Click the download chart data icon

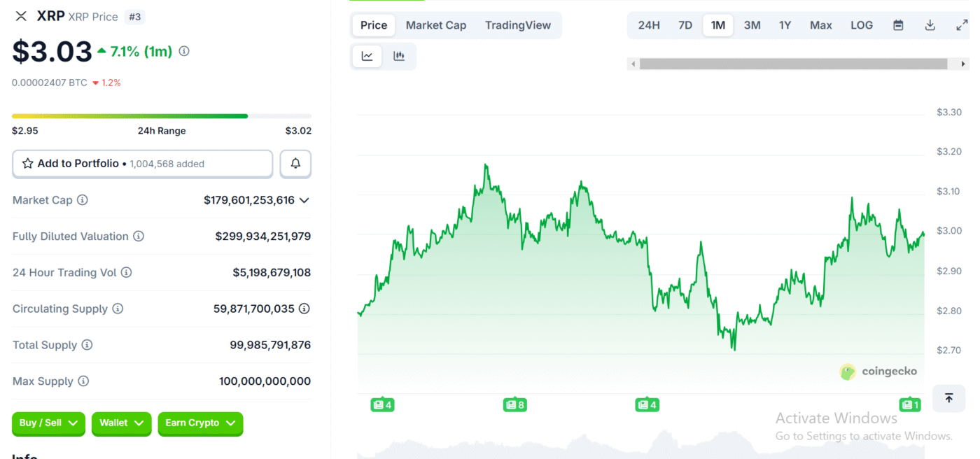click(930, 25)
